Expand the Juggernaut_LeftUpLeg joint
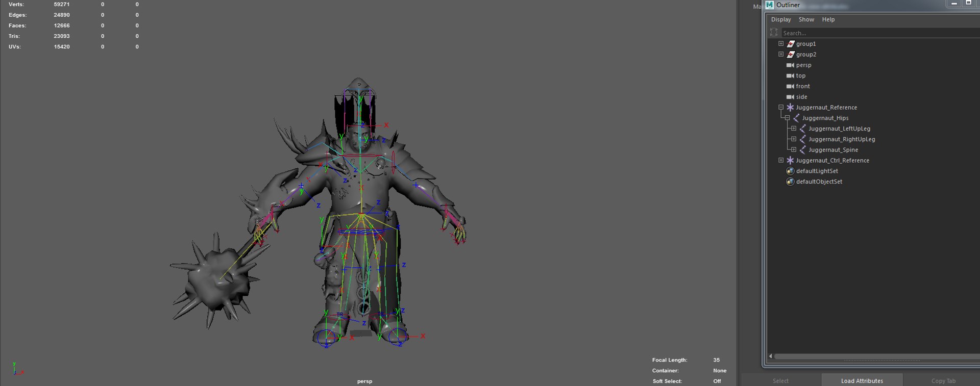 794,128
